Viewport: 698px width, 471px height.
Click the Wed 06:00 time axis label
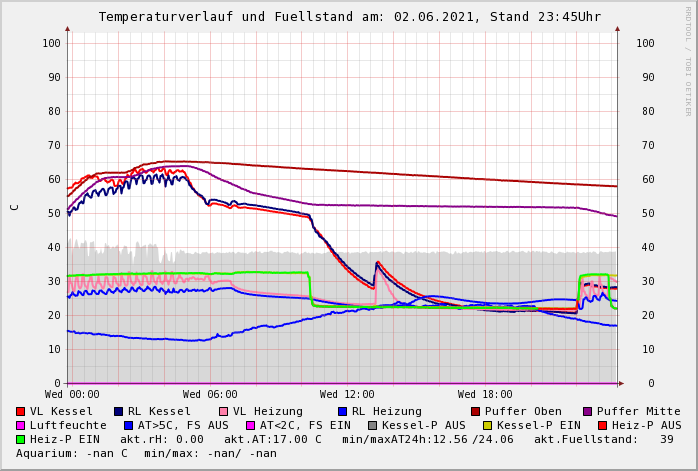pyautogui.click(x=210, y=395)
